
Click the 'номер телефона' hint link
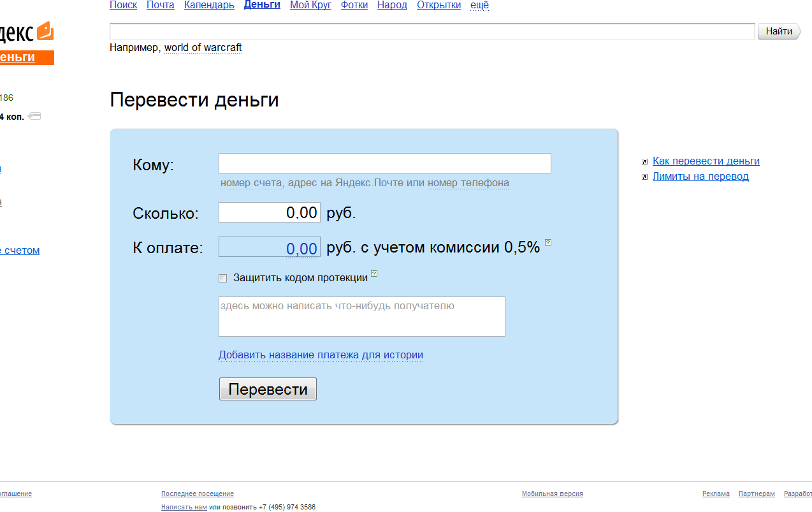[x=468, y=183]
